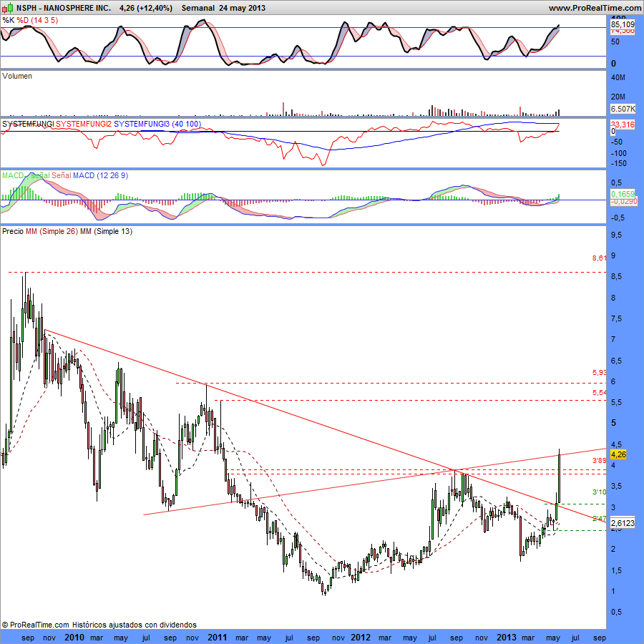
Task: Select the Semanal timeframe label
Action: [198, 8]
